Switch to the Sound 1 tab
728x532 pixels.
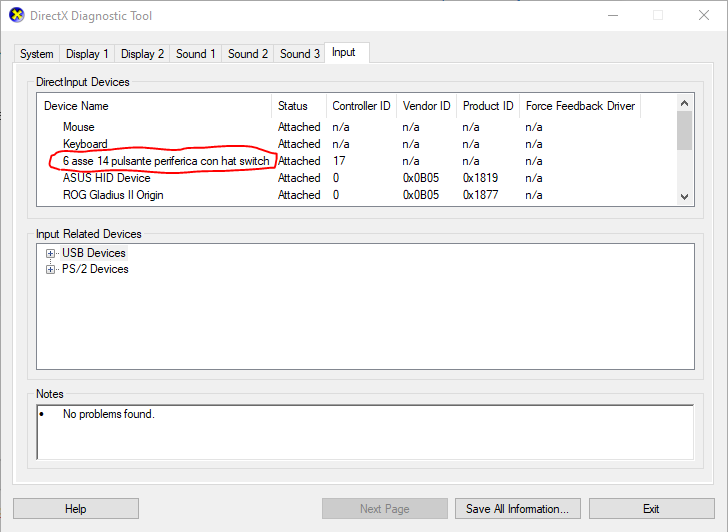pos(195,54)
